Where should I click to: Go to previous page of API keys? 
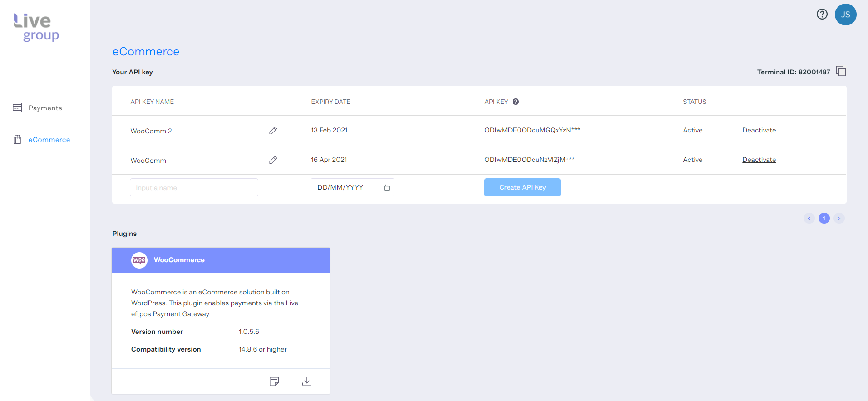809,218
